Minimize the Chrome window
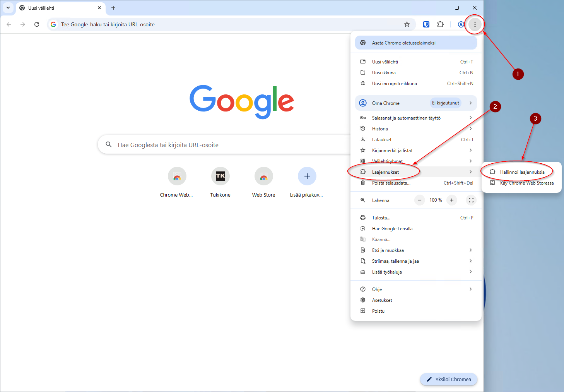The width and height of the screenshot is (564, 392). point(439,8)
